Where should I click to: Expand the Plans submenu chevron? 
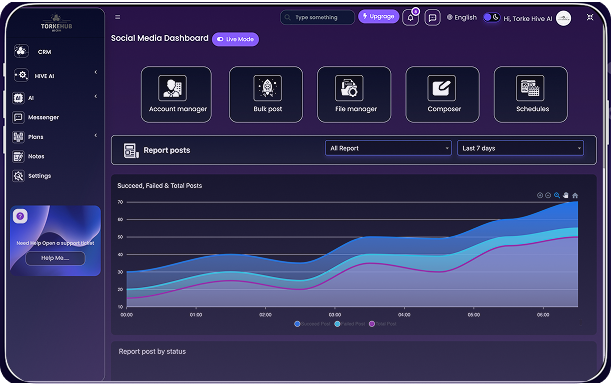[96, 135]
